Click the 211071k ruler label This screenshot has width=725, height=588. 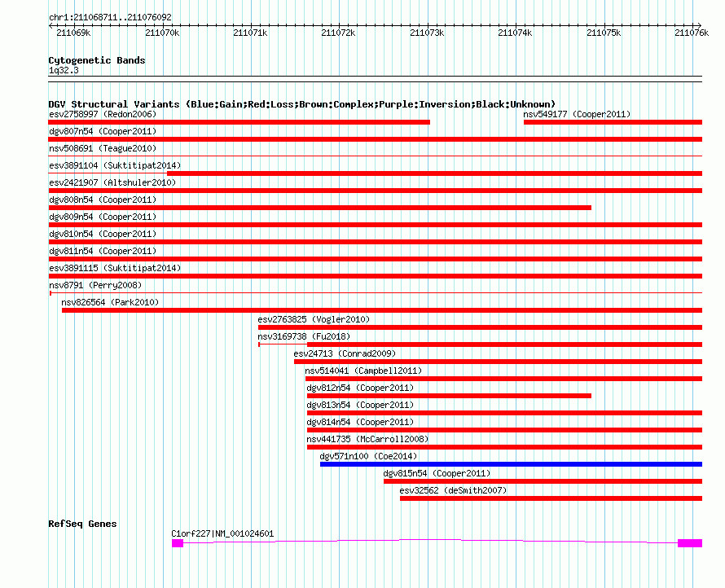click(x=250, y=33)
